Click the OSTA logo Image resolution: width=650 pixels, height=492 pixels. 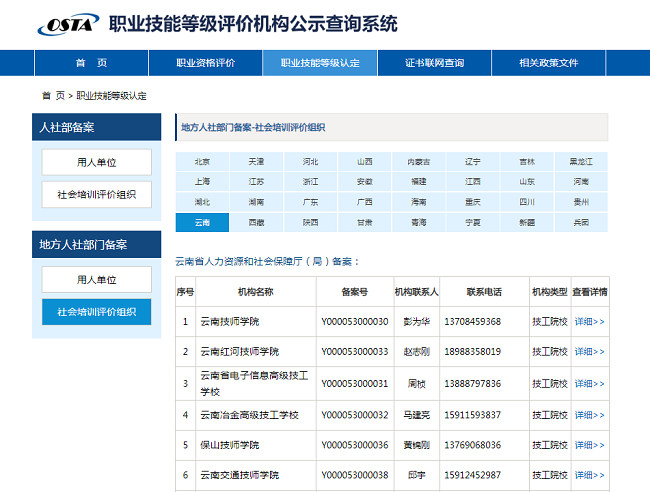pos(65,24)
